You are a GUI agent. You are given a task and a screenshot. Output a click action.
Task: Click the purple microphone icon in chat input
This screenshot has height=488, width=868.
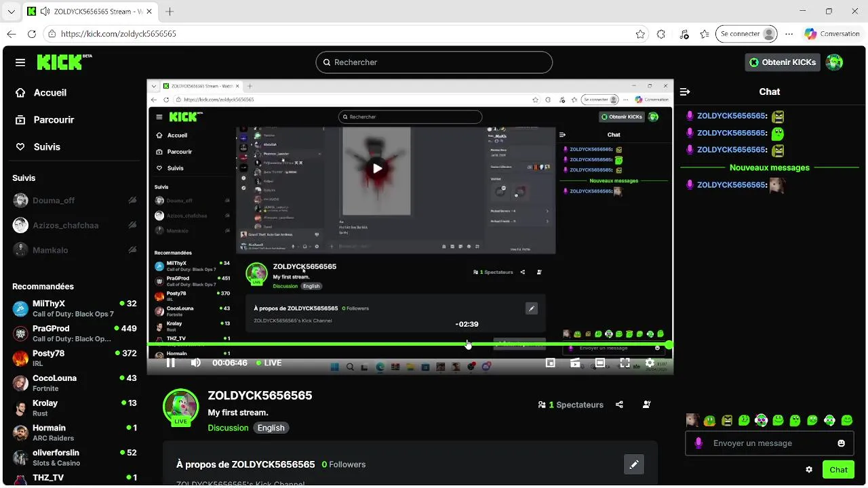[699, 443]
